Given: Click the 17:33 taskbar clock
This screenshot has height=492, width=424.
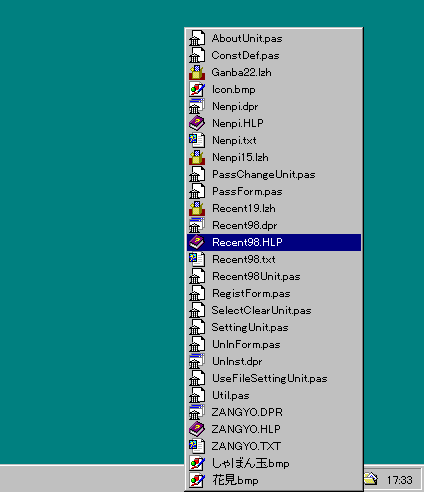Looking at the screenshot, I should 399,480.
